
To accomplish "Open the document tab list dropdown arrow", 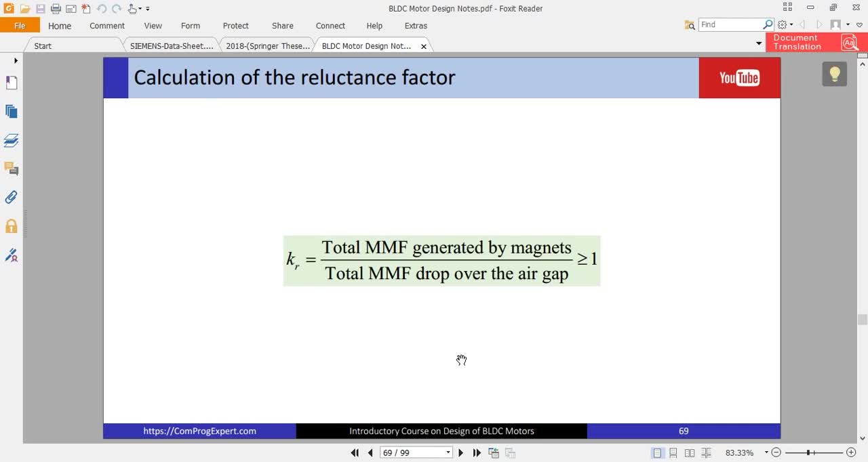I will pyautogui.click(x=759, y=43).
